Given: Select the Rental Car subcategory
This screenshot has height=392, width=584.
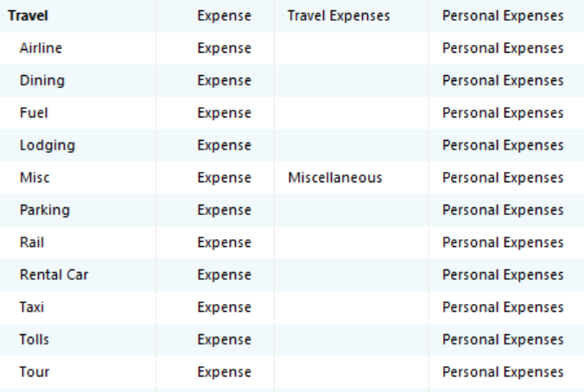Looking at the screenshot, I should click(x=54, y=275).
